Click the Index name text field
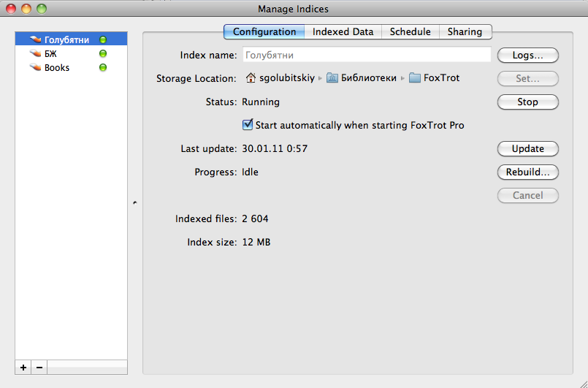This screenshot has width=588, height=388. click(x=366, y=55)
